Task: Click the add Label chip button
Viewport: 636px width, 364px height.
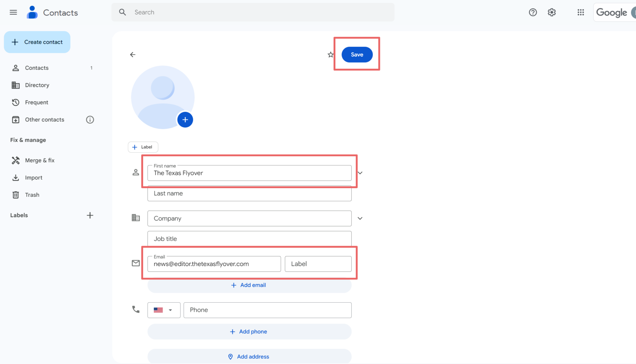Action: 143,147
